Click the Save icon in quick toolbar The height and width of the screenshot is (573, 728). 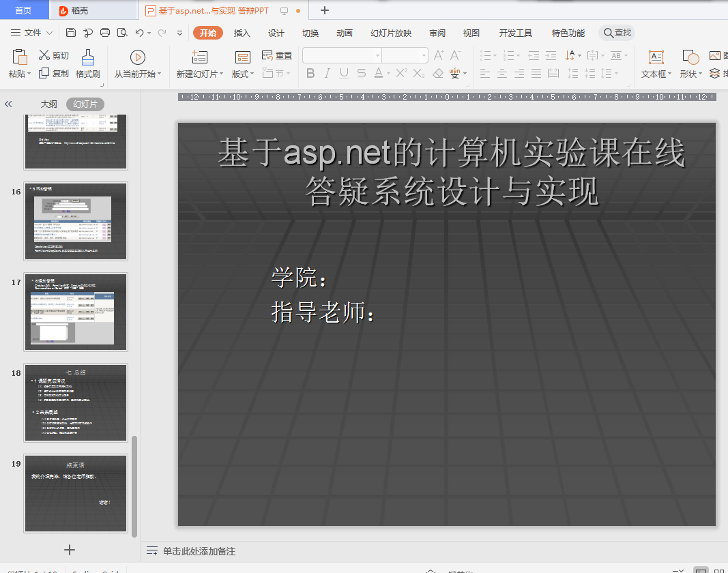[x=71, y=33]
